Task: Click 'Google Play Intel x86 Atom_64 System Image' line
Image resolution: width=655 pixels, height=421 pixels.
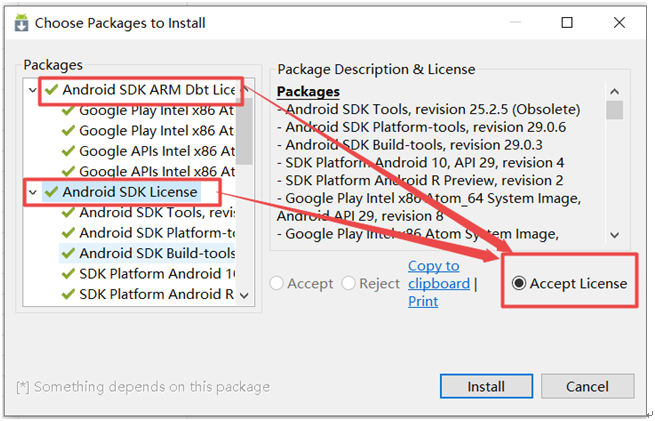Action: pos(429,198)
